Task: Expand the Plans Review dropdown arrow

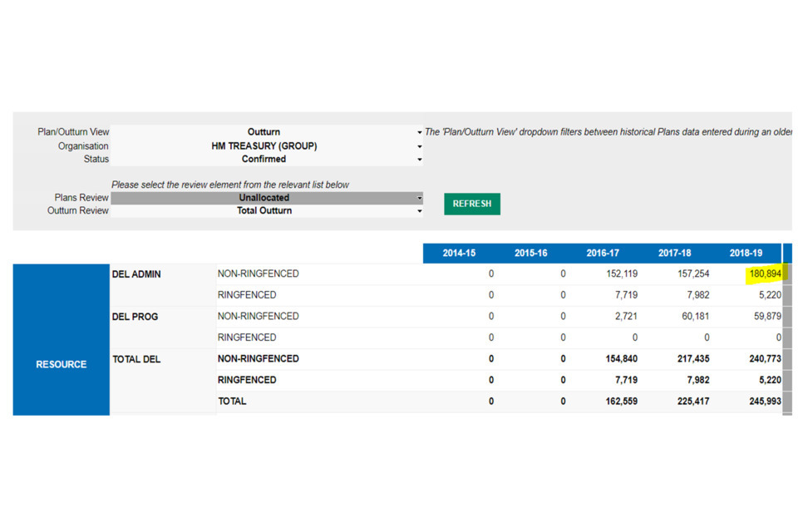Action: [x=420, y=199]
